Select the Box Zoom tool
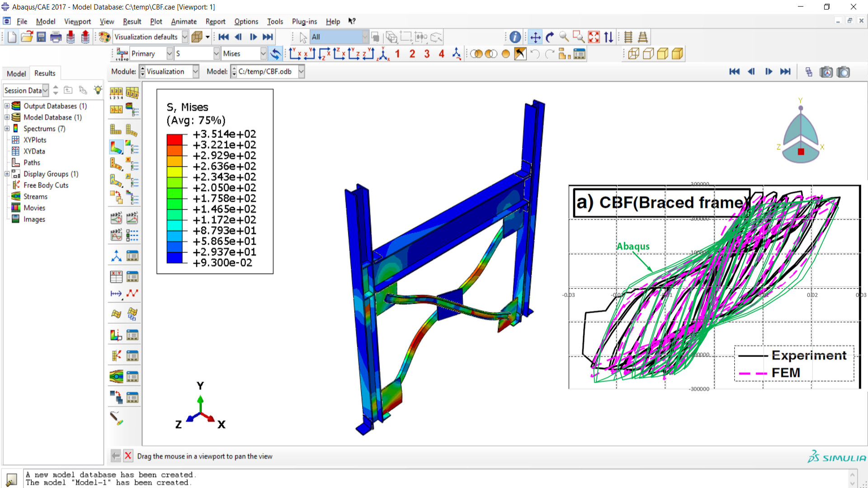Viewport: 868px width, 488px height. pos(579,37)
